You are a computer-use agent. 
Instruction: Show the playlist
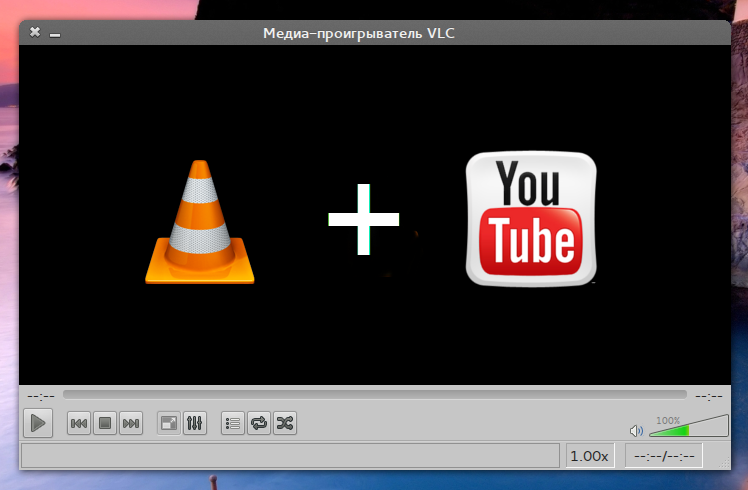point(232,424)
